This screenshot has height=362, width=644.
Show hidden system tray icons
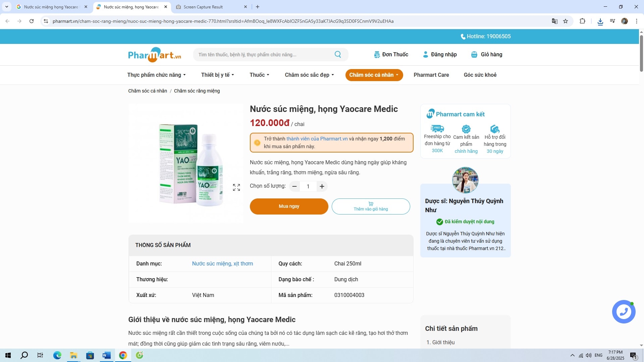[572, 355]
